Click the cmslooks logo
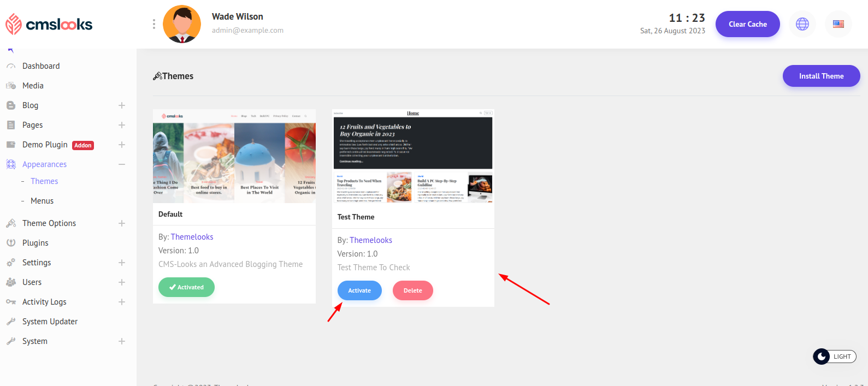 tap(49, 24)
